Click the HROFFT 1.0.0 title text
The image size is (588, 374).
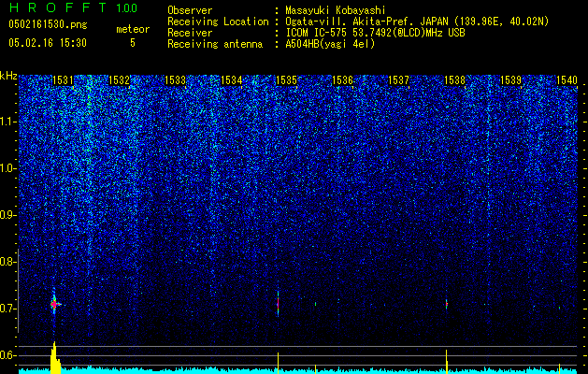coord(73,7)
